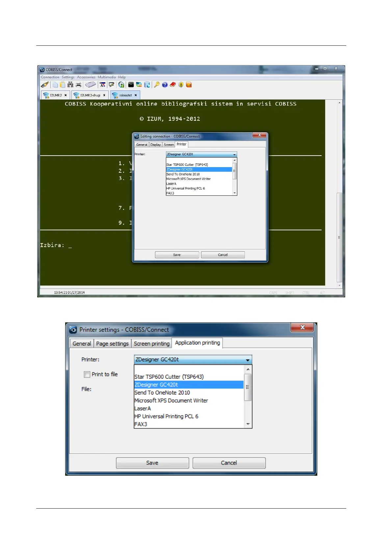Screen dimensions: 392x554
Task: Select Microsoft XPS Document Writer in Printer settings list
Action: (189, 400)
